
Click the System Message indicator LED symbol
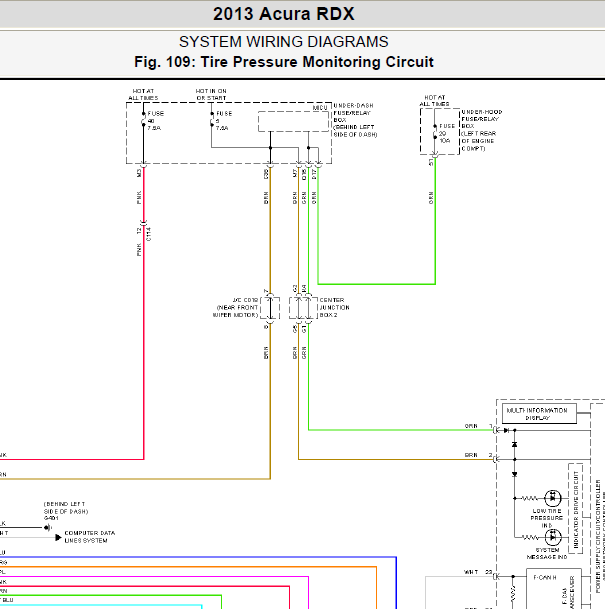pos(553,537)
